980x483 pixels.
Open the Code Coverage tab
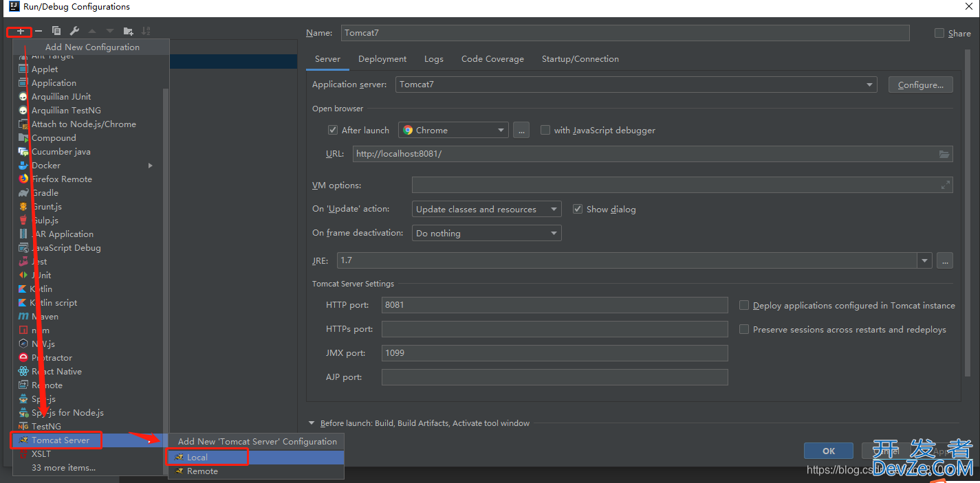pos(492,59)
